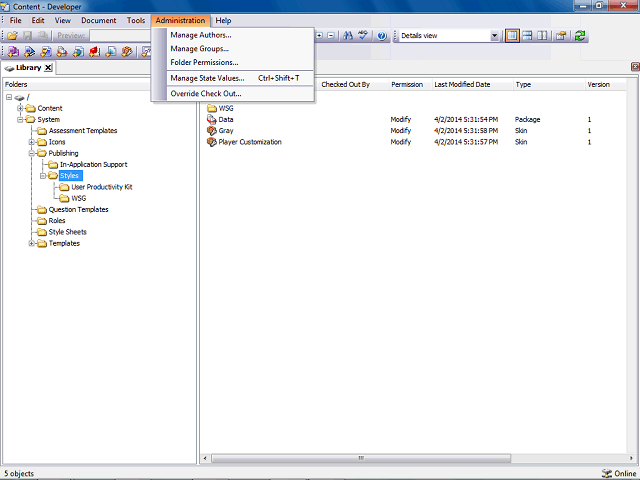This screenshot has height=480, width=640.
Task: Click the ABC spell check icon
Action: pyautogui.click(x=363, y=36)
